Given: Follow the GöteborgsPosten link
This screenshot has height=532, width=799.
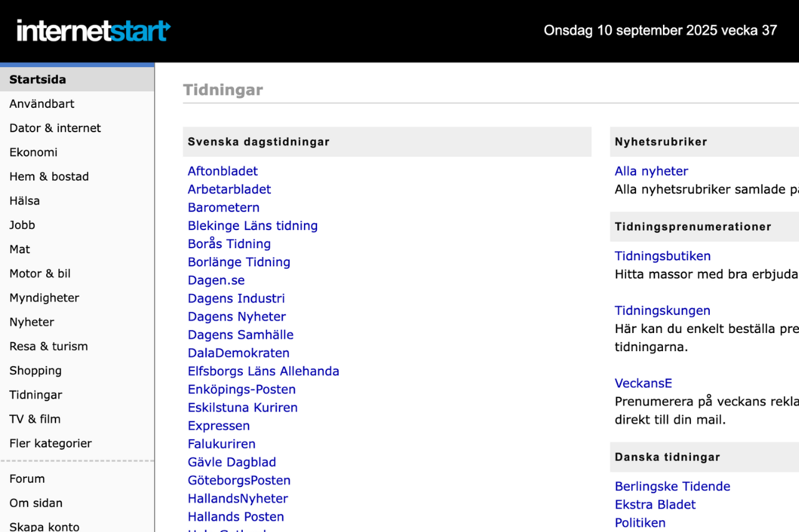Looking at the screenshot, I should (239, 480).
